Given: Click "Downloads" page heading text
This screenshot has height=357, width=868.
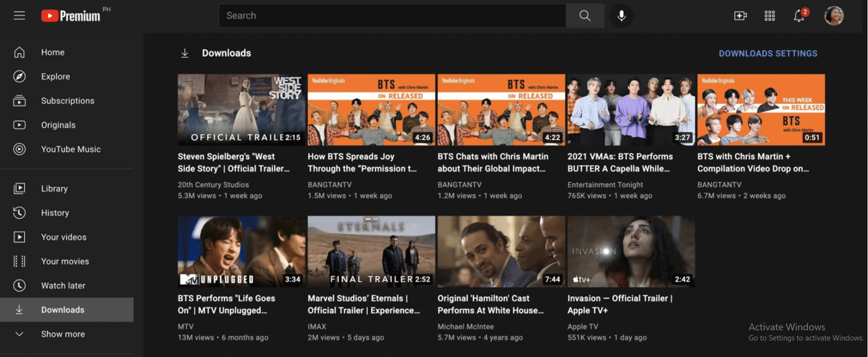Looking at the screenshot, I should 226,53.
